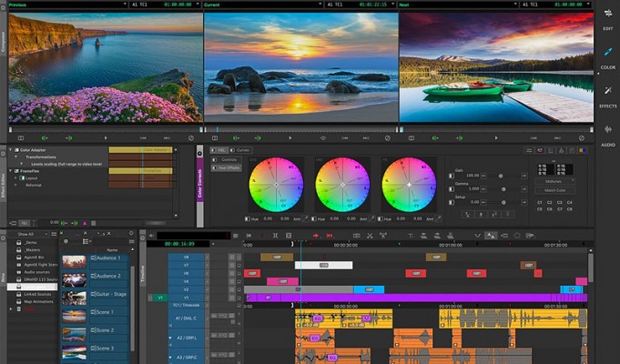Click mark in icon under Previous monitor
The image size is (620, 364).
[x=45, y=138]
